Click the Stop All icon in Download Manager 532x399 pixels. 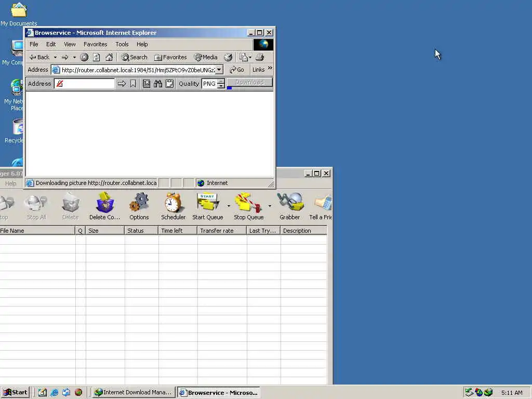(36, 206)
